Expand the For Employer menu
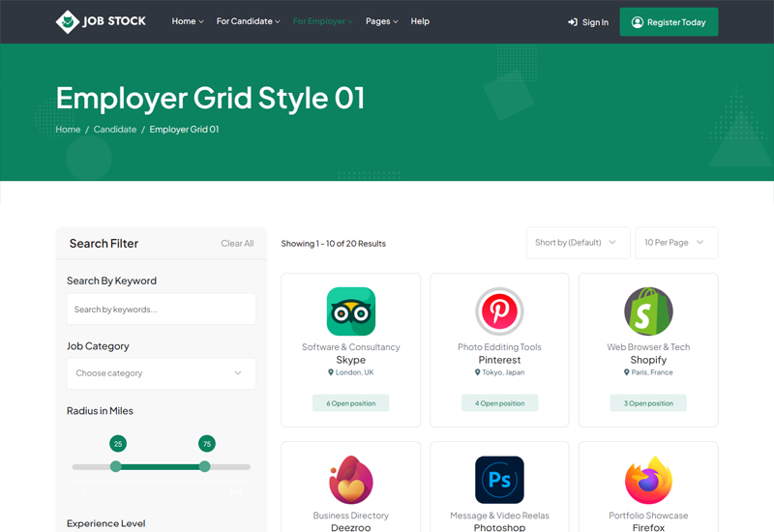Screen dimensions: 774x532 323,21
